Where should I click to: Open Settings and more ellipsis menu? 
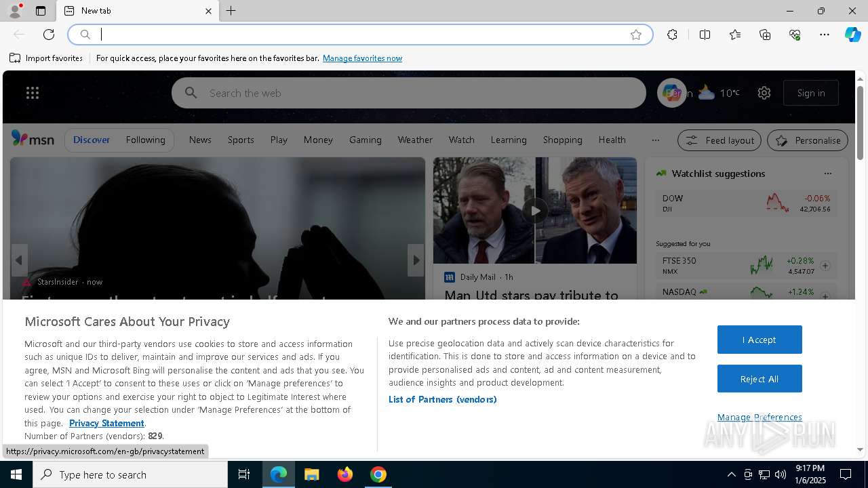825,35
